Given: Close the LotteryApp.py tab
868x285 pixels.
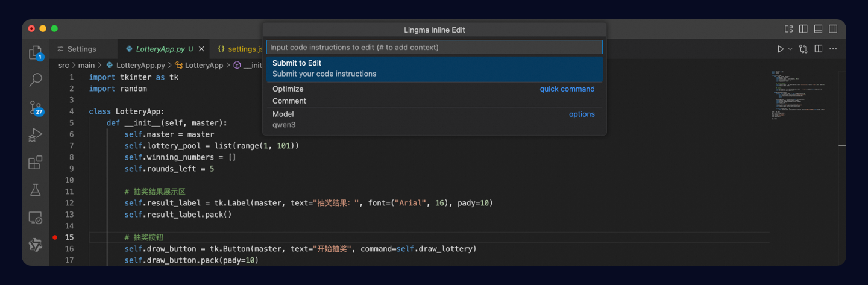Looking at the screenshot, I should pos(201,49).
